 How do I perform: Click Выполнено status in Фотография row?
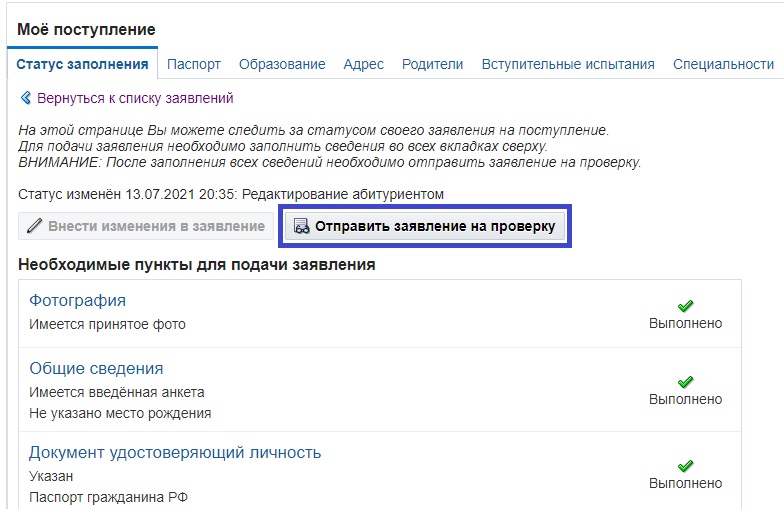(686, 323)
